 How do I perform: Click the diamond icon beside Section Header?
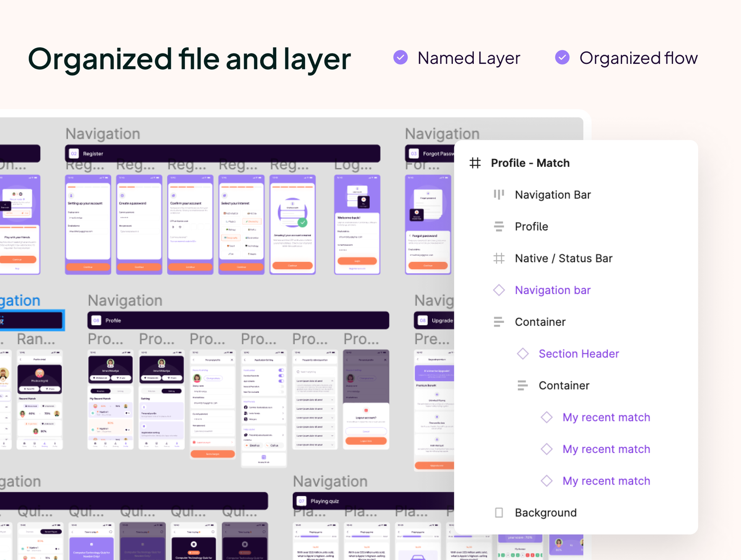pos(523,354)
